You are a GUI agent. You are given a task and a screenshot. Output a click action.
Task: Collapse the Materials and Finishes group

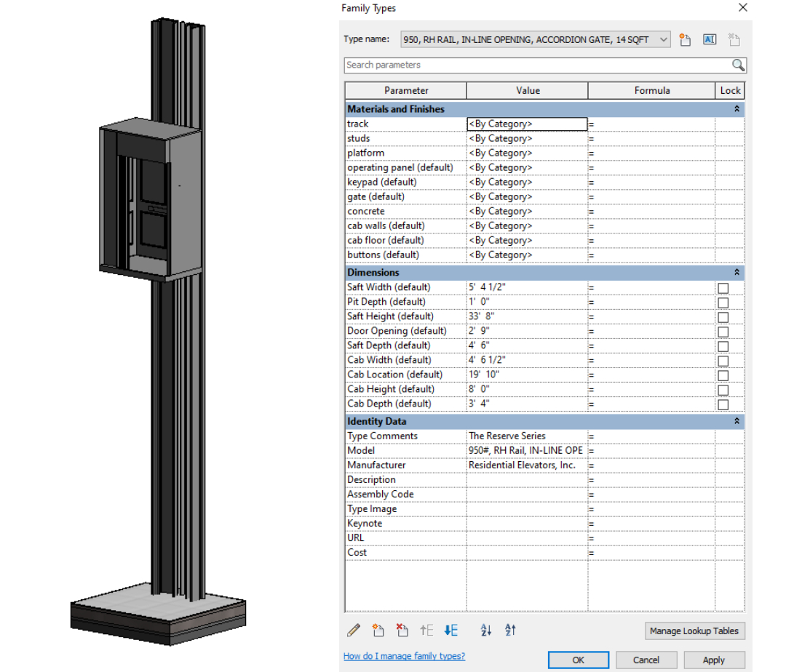[x=737, y=109]
